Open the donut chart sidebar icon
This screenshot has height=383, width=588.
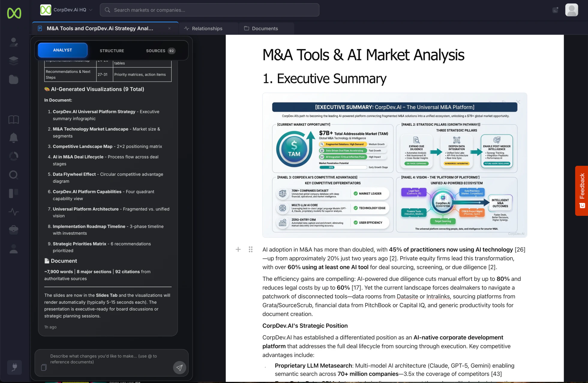(x=13, y=156)
